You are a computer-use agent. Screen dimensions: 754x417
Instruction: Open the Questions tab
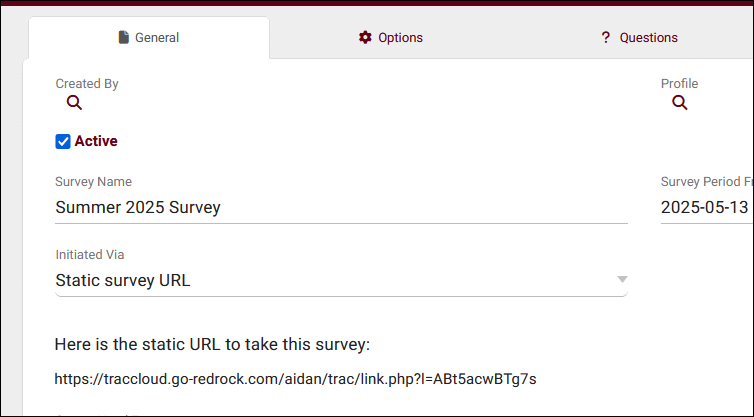pyautogui.click(x=640, y=38)
